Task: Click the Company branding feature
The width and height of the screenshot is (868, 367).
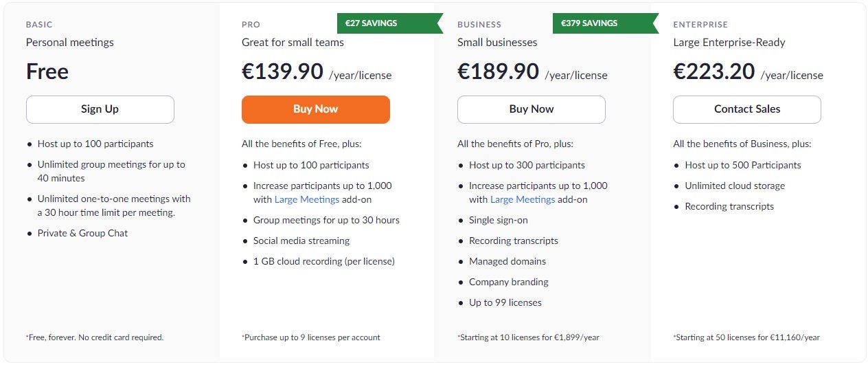Action: click(x=509, y=282)
